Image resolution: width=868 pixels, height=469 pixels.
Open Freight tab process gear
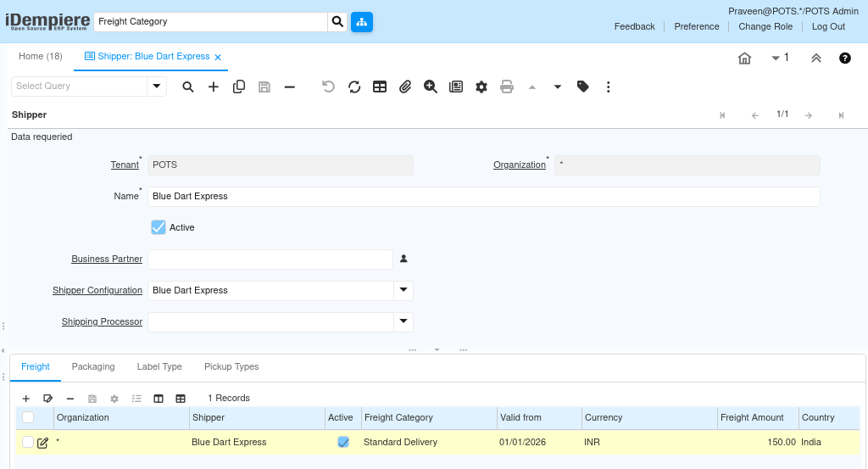[x=114, y=399]
